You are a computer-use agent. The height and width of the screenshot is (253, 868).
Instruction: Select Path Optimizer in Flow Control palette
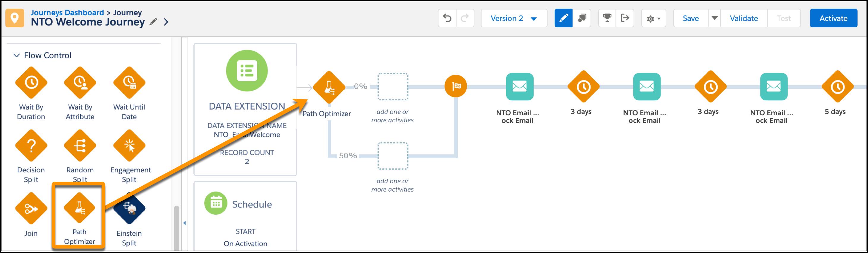[x=79, y=208]
